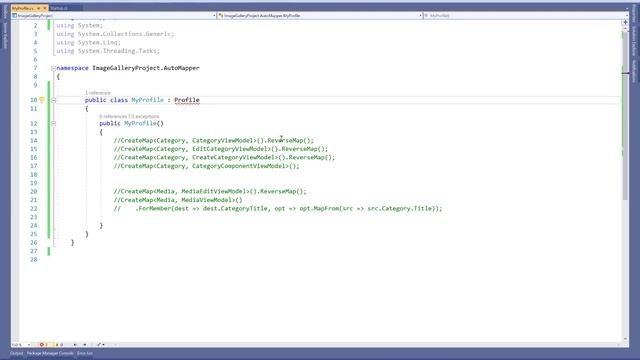Click the scrollbar up arrow
Viewport: 640px width, 360px height.
pos(625,28)
